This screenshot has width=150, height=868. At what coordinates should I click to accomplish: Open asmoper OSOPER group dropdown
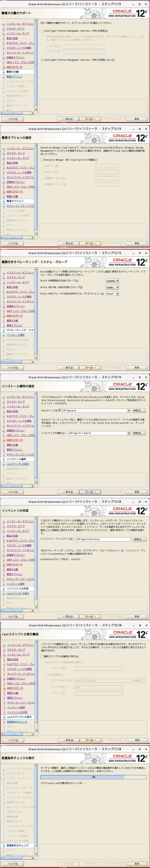click(112, 294)
